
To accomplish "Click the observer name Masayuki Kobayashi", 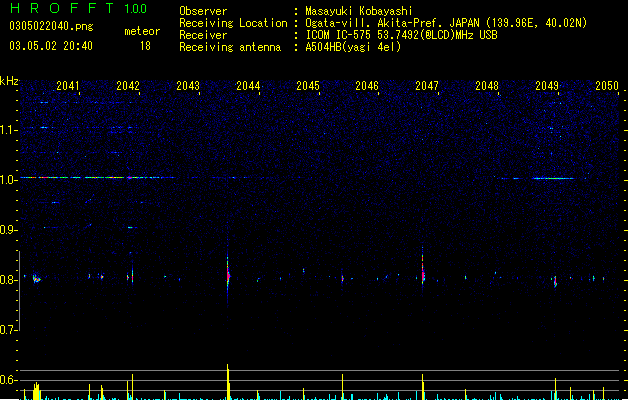I will click(x=359, y=11).
